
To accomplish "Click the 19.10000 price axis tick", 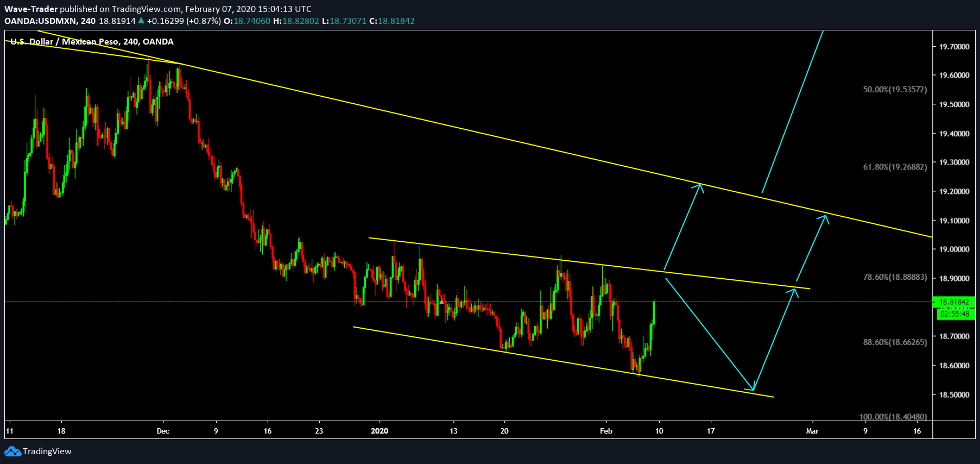I will pos(954,221).
